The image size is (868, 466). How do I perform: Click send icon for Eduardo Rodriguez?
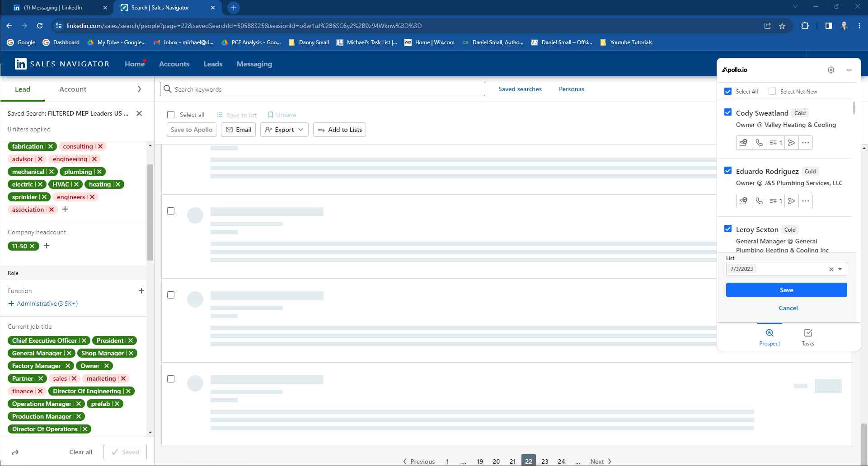(791, 201)
